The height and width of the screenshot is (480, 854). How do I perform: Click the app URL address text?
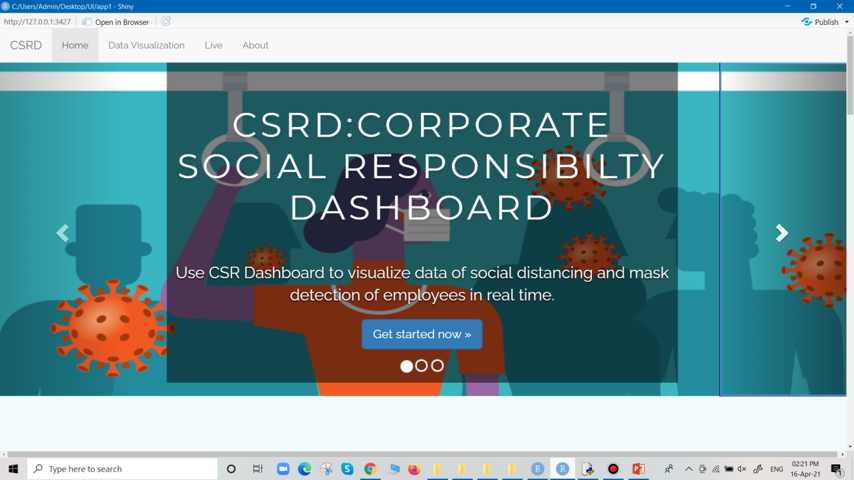point(37,22)
